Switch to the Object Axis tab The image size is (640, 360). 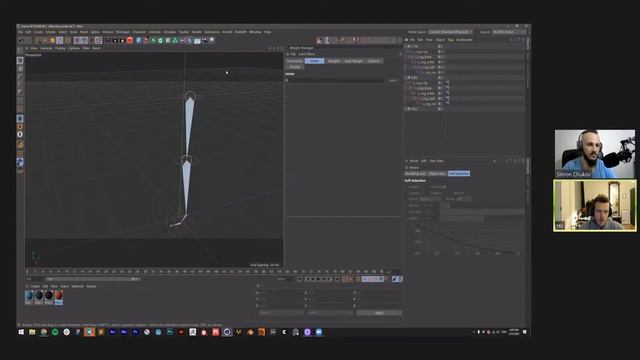tap(437, 173)
